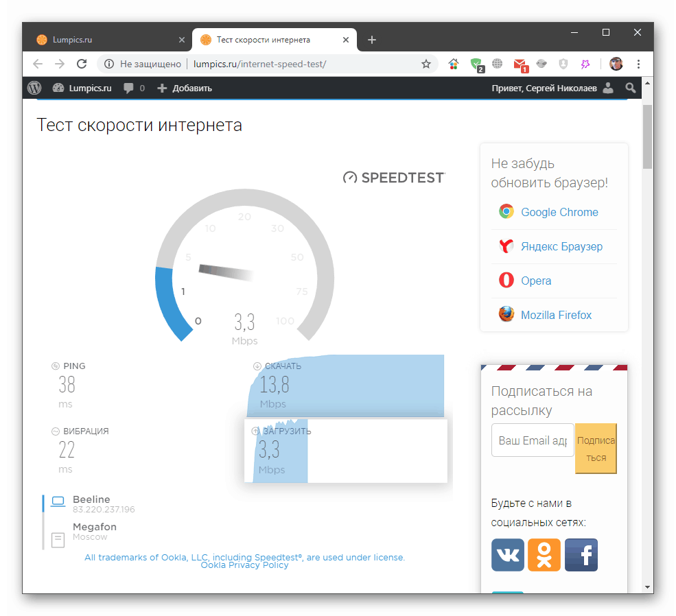
Task: Open Chrome's three-dot menu
Action: [638, 64]
